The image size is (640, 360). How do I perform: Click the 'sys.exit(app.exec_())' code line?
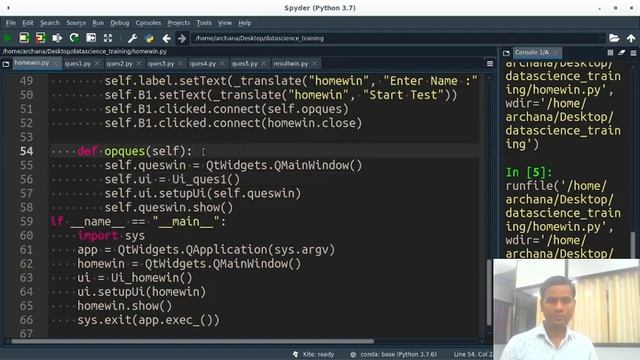(148, 320)
